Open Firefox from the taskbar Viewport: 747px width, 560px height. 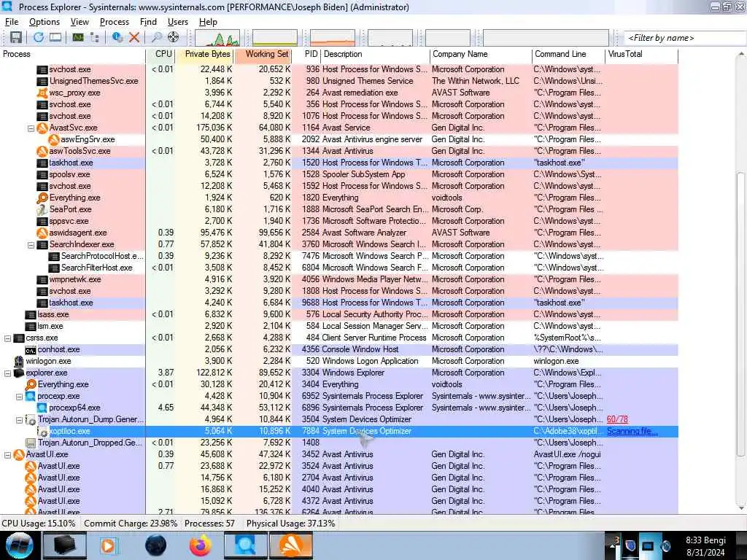[x=201, y=545]
